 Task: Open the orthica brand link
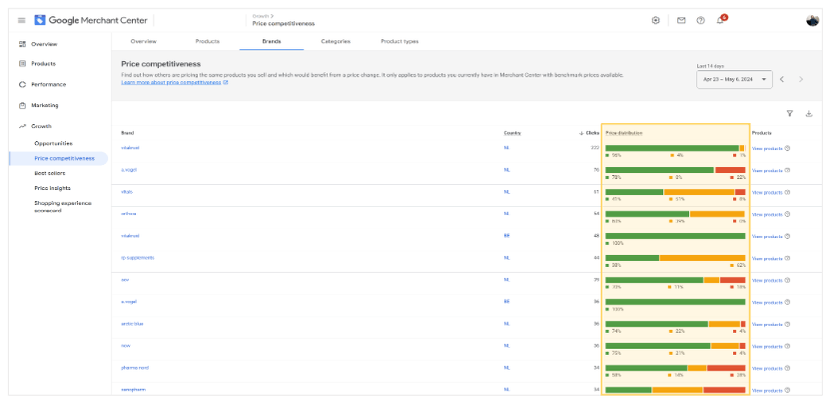[x=129, y=214]
